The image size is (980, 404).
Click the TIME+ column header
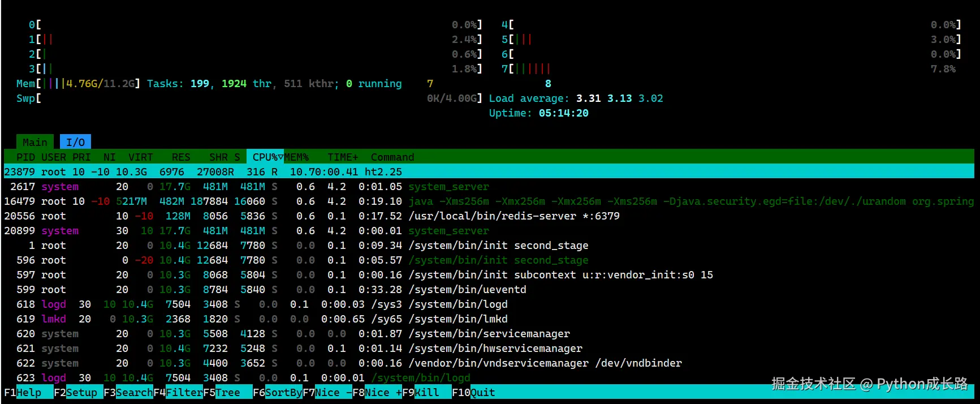(343, 157)
